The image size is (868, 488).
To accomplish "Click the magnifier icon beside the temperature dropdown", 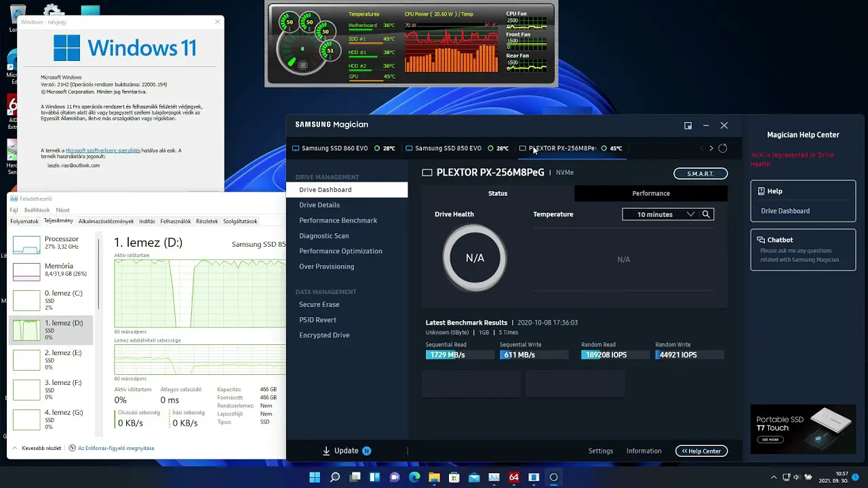I will pos(706,213).
